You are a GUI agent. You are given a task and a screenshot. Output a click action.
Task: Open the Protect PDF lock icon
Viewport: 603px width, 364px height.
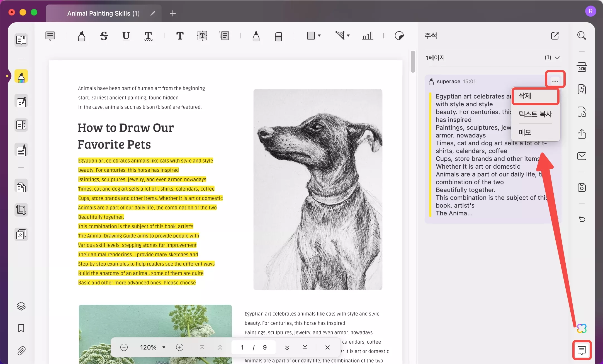pos(582,112)
